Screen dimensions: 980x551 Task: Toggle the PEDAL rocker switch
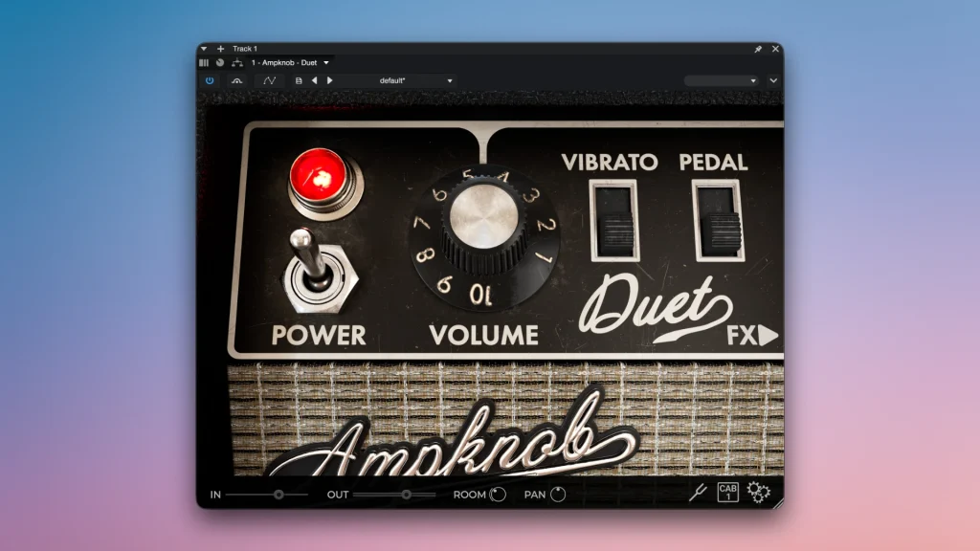point(718,221)
